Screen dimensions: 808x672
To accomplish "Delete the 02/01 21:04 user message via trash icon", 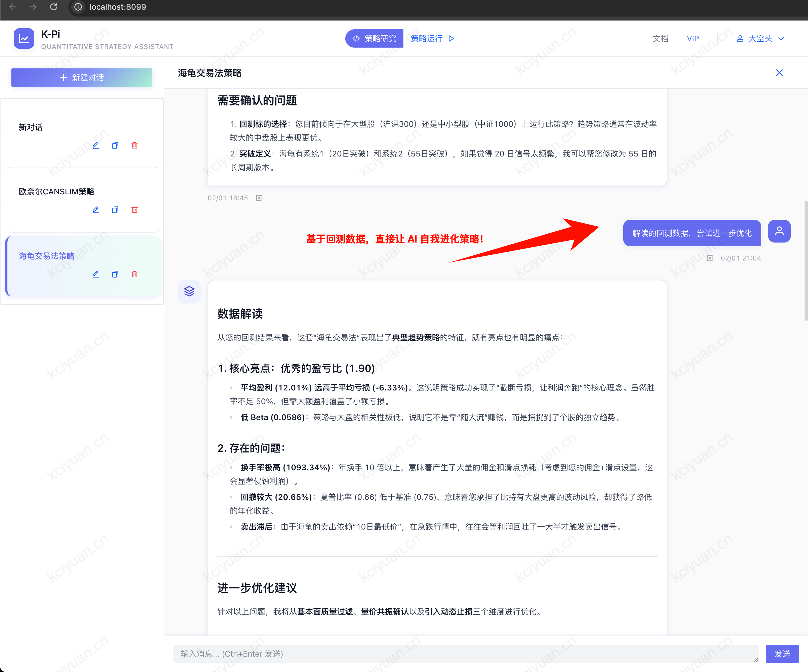I will click(710, 258).
